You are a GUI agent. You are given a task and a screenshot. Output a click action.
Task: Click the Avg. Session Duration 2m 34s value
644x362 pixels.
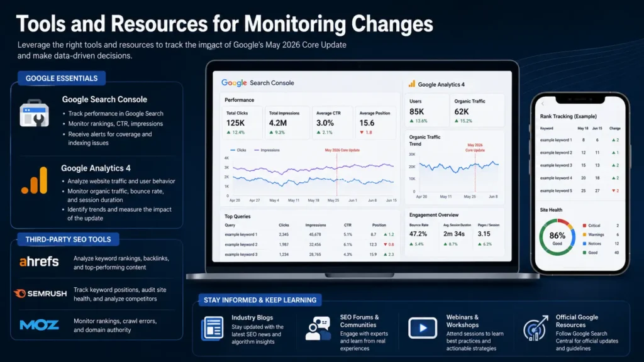coord(454,234)
